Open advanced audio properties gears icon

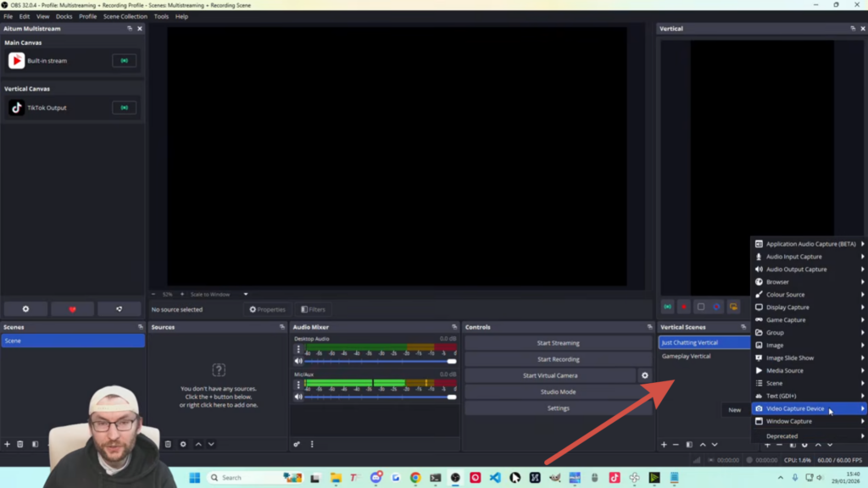[x=297, y=444]
